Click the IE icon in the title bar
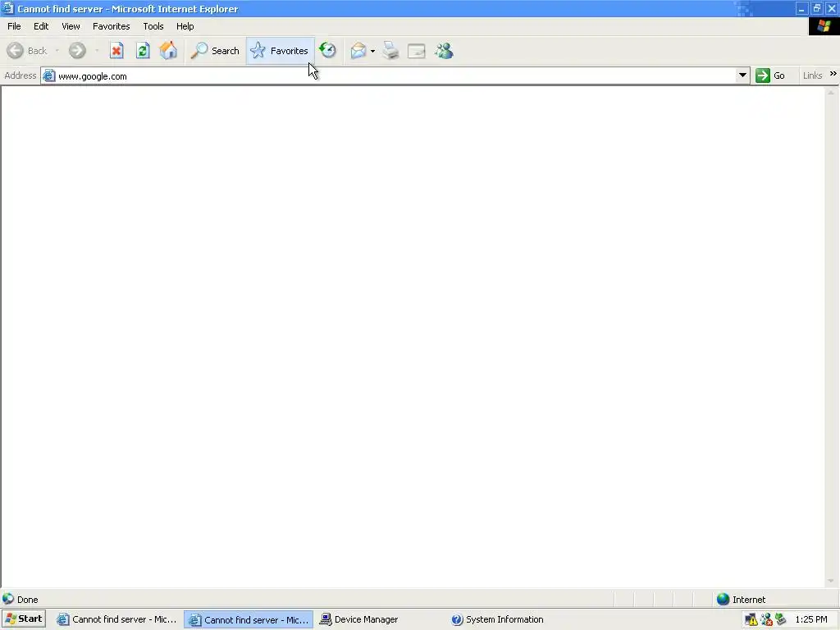Viewport: 840px width, 630px height. point(7,8)
